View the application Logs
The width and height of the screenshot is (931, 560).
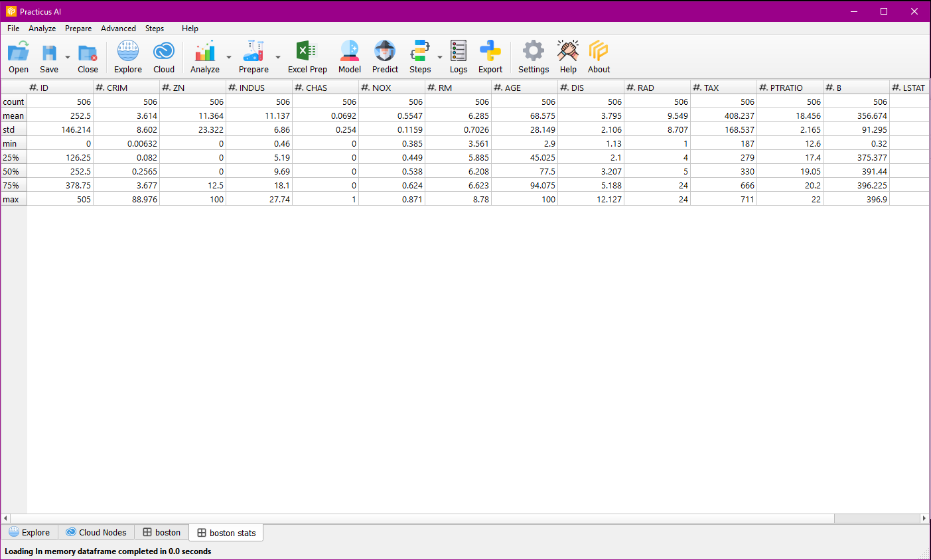(x=458, y=56)
